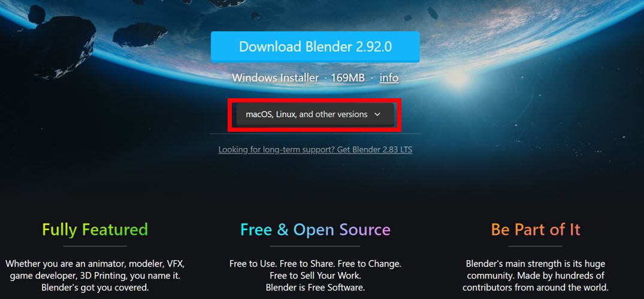The height and width of the screenshot is (299, 644).
Task: Click "Blender's got you covered." text
Action: 95,286
